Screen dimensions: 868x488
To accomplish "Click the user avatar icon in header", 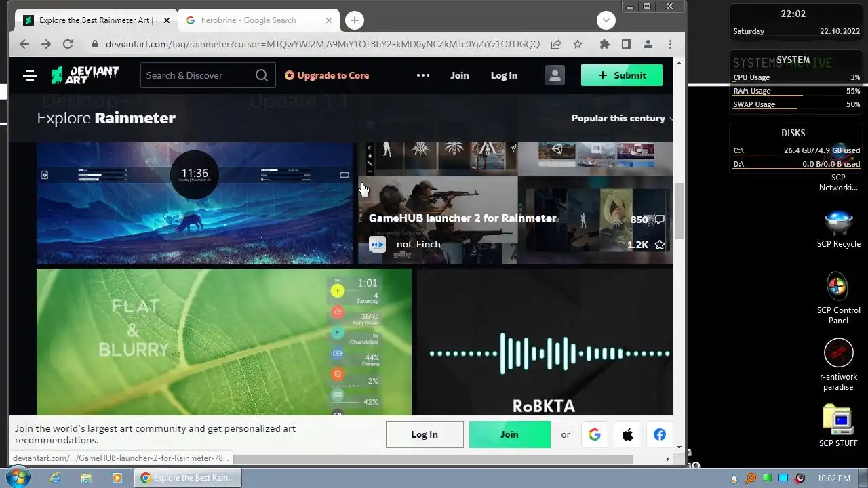I will (555, 75).
